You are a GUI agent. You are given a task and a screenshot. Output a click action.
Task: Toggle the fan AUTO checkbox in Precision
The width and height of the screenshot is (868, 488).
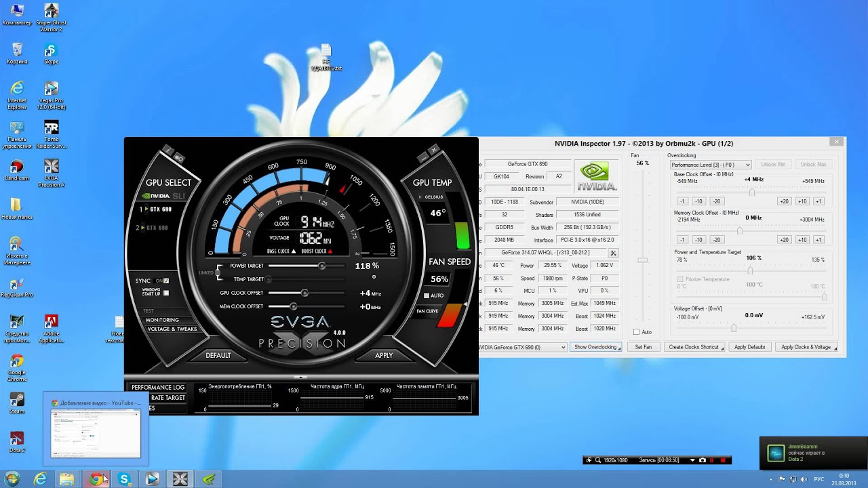click(427, 296)
